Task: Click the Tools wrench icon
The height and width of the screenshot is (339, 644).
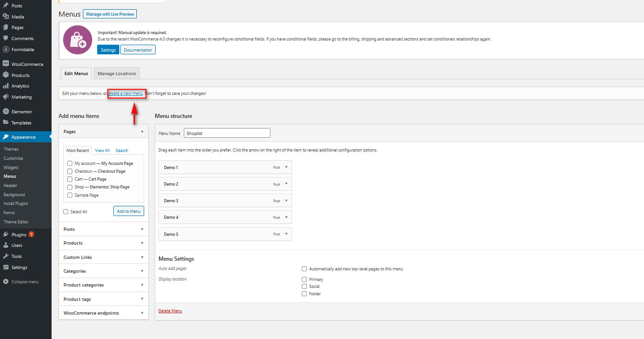Action: (6, 257)
